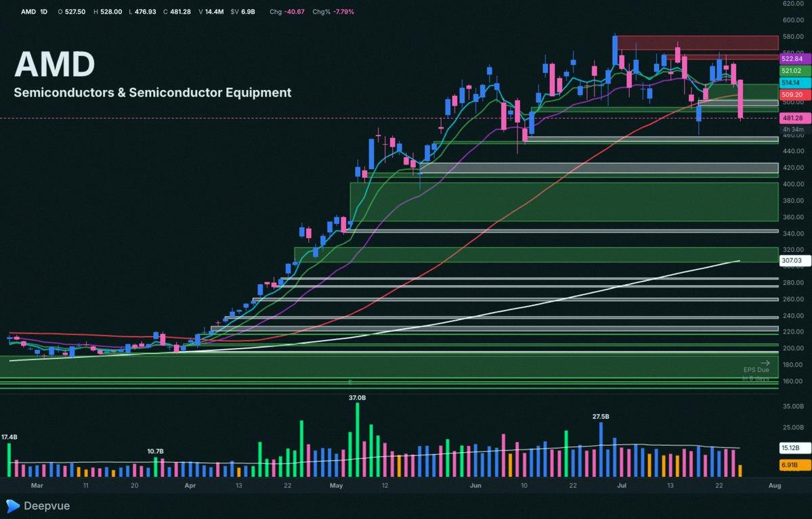The width and height of the screenshot is (812, 519).
Task: Click the Jul date axis label
Action: click(622, 485)
